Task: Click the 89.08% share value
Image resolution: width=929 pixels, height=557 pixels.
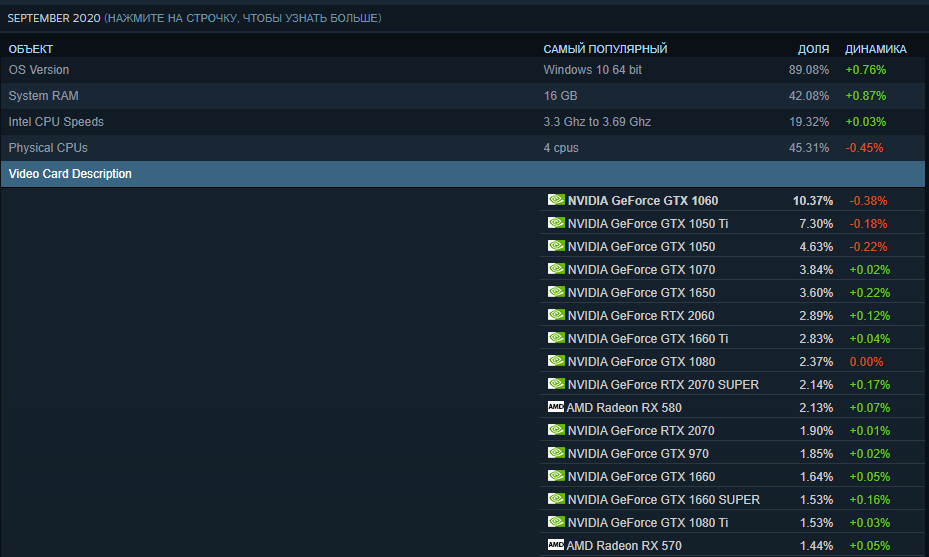Action: (809, 70)
